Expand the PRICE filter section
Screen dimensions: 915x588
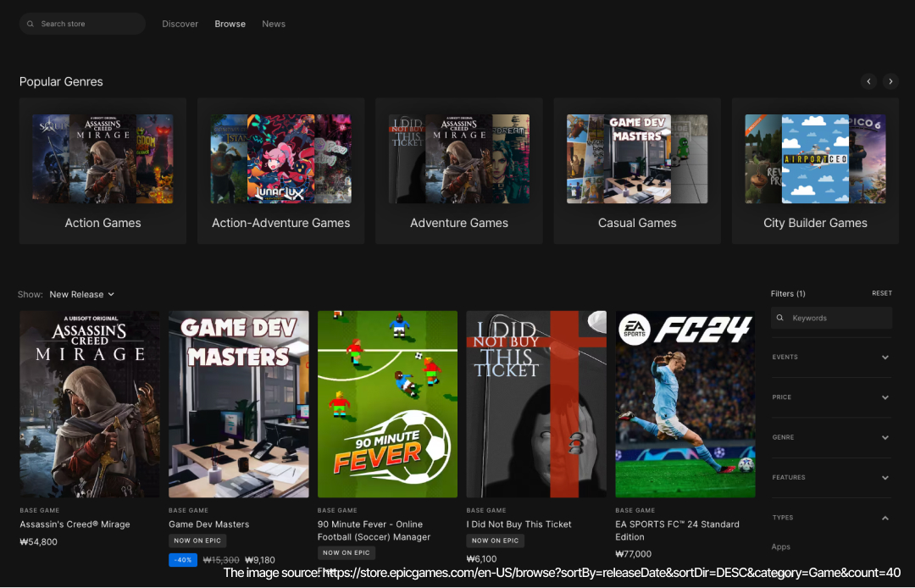pyautogui.click(x=832, y=397)
